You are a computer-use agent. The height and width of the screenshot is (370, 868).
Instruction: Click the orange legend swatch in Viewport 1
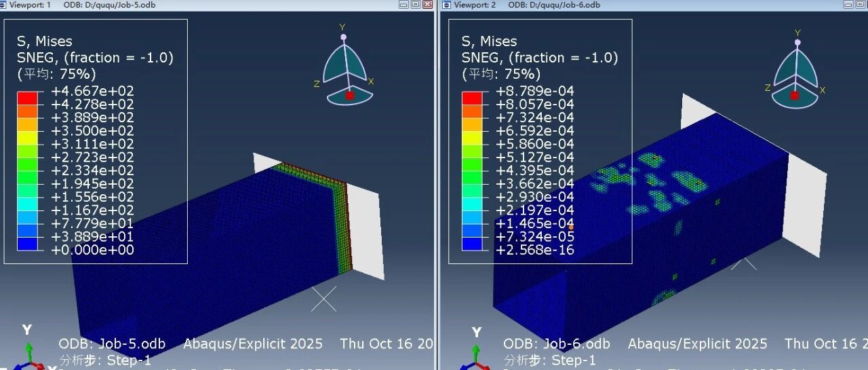(26, 111)
